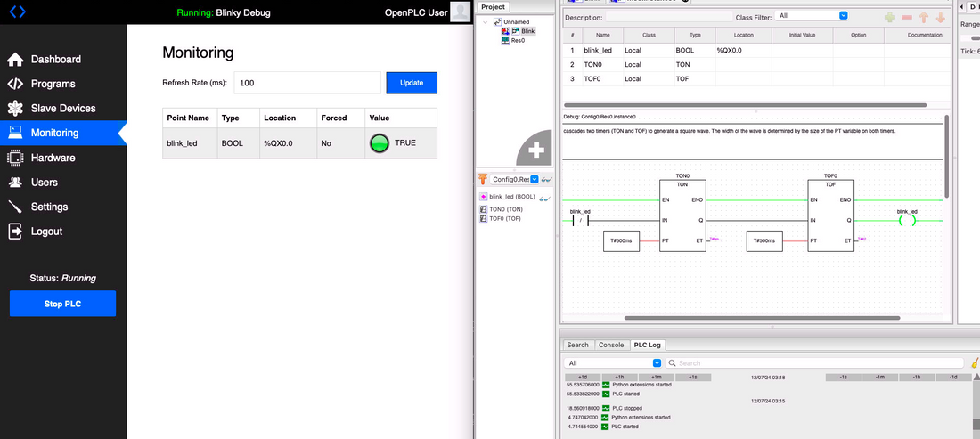The image size is (980, 439).
Task: Click the broom icon to clean log
Action: (975, 363)
